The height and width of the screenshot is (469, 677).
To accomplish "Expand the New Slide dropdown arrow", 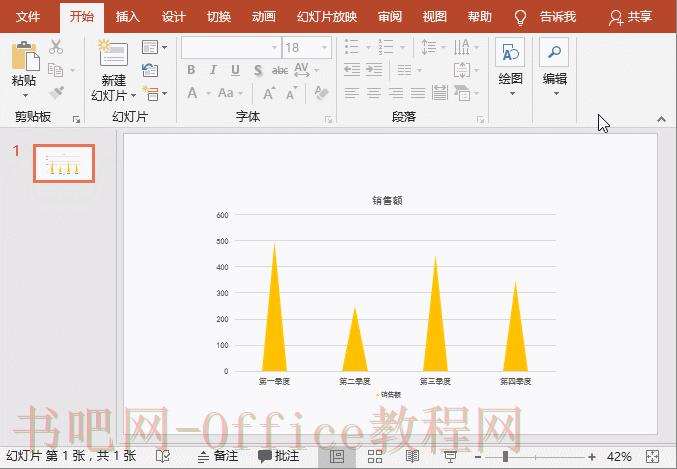I will pyautogui.click(x=133, y=95).
